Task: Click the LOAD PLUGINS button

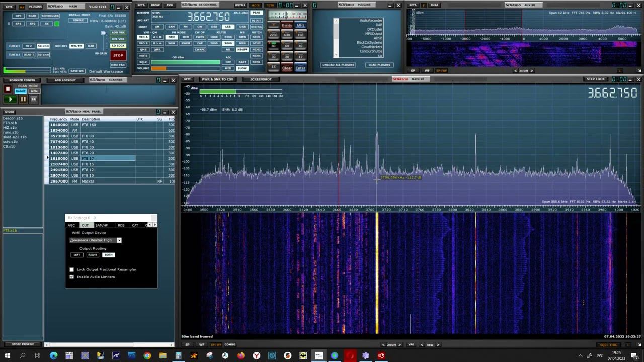Action: 379,65
